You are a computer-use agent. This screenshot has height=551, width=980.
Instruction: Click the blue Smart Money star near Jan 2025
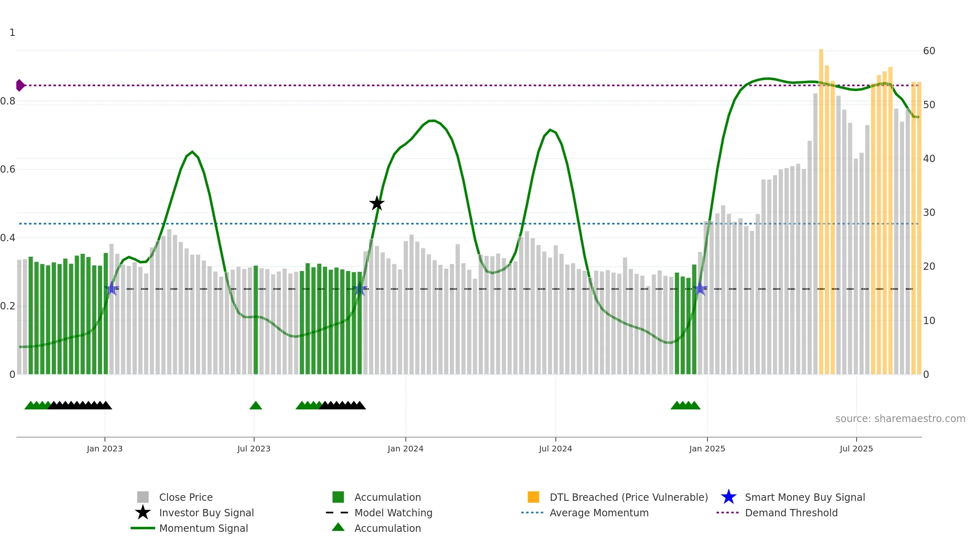coord(700,288)
